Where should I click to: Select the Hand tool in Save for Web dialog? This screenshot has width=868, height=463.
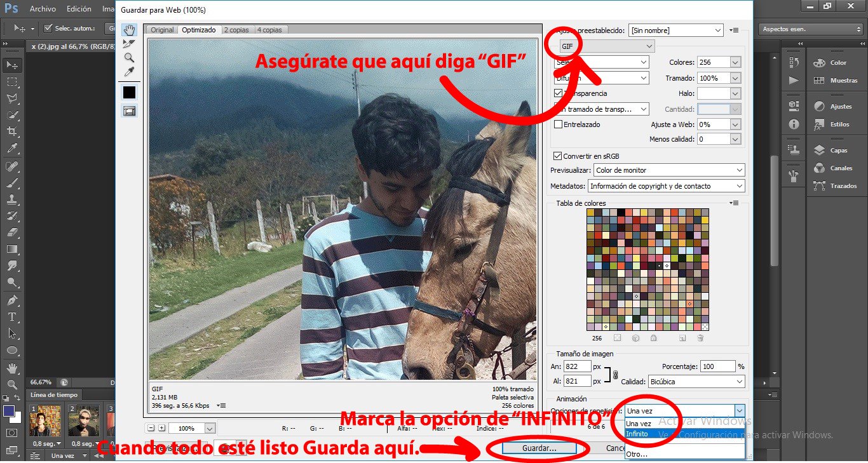click(x=129, y=30)
